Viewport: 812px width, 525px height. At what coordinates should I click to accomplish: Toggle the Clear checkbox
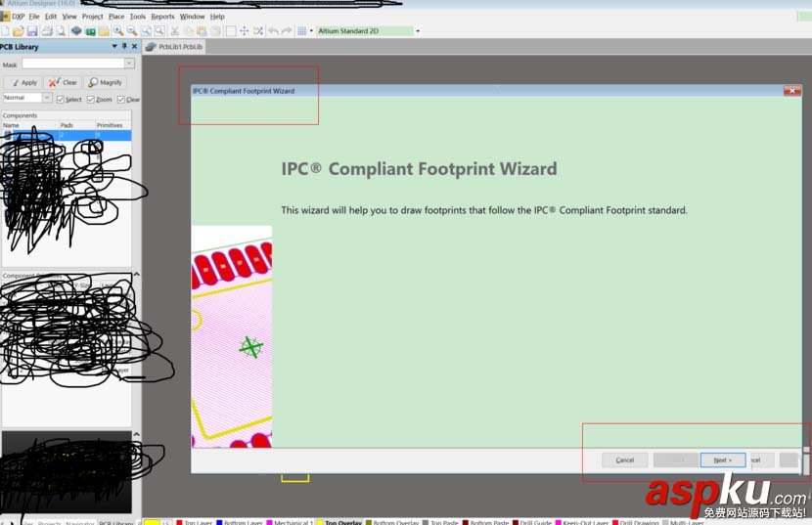(121, 100)
